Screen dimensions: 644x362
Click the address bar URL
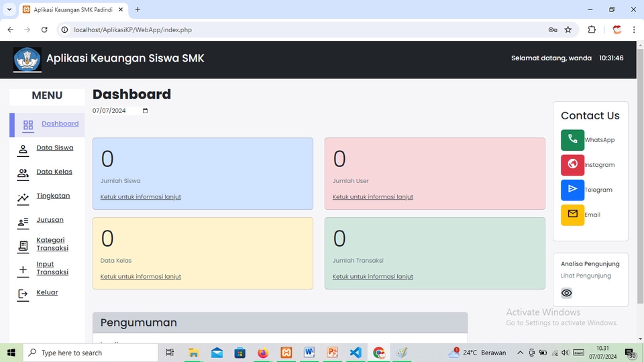(133, 29)
